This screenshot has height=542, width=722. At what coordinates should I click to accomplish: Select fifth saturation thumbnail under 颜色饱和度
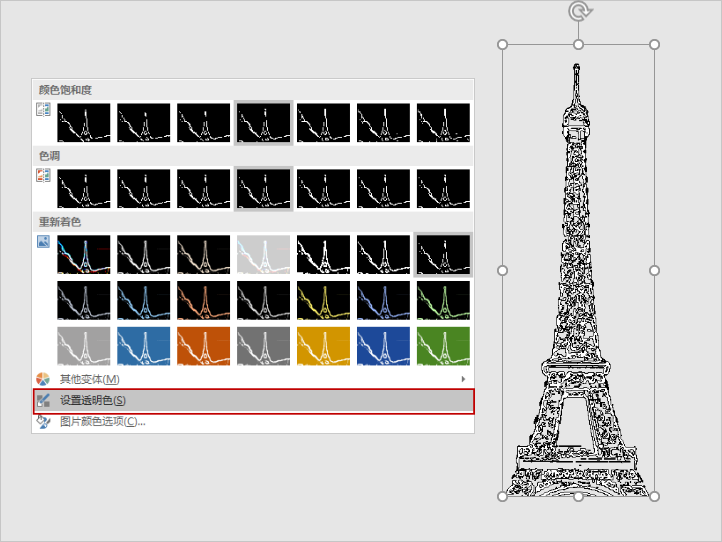pyautogui.click(x=323, y=122)
